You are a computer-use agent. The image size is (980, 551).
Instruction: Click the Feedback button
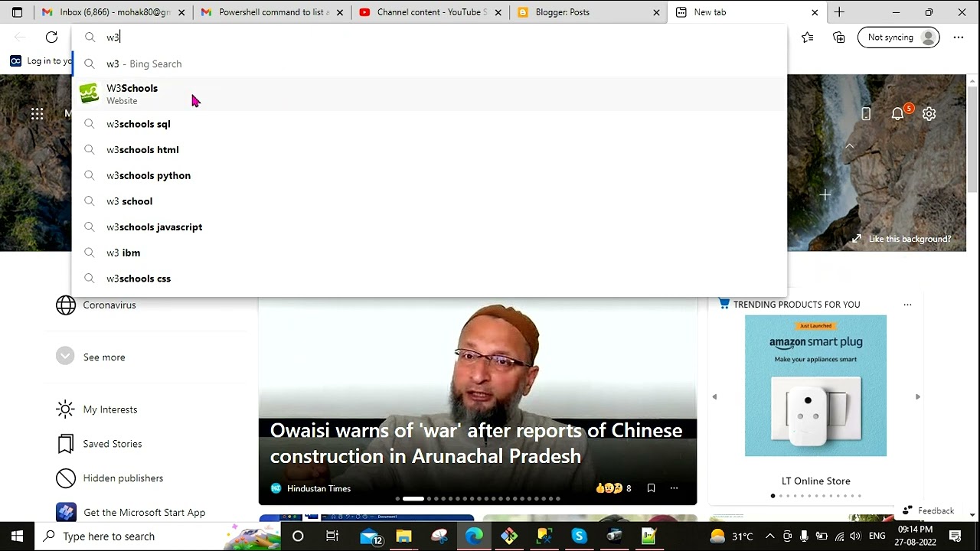click(928, 510)
